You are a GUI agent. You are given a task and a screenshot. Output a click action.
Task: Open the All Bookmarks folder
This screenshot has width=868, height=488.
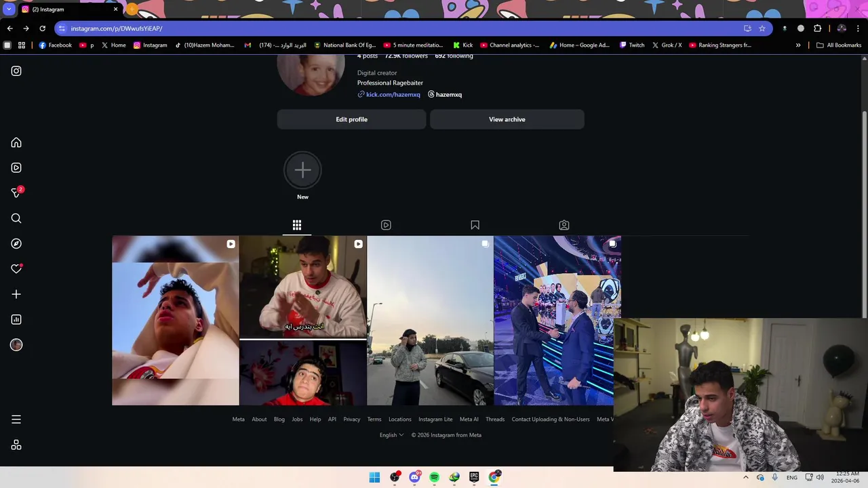pos(839,45)
